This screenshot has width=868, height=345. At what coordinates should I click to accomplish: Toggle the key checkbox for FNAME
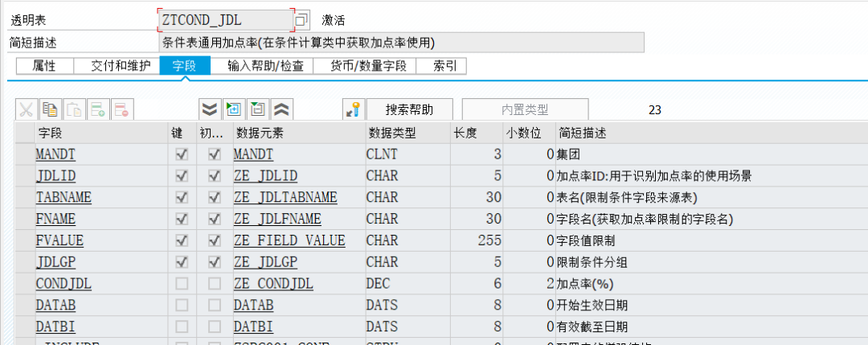(x=181, y=220)
